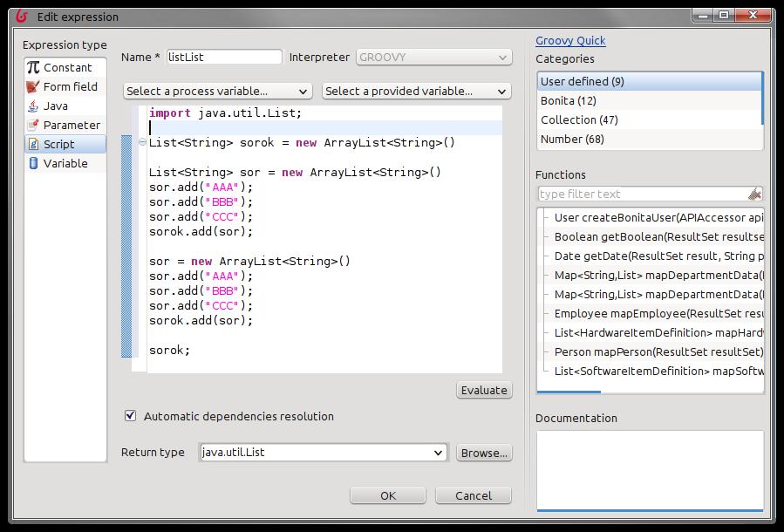Viewport: 784px width, 532px height.
Task: Select function Date getDate
Action: (658, 256)
